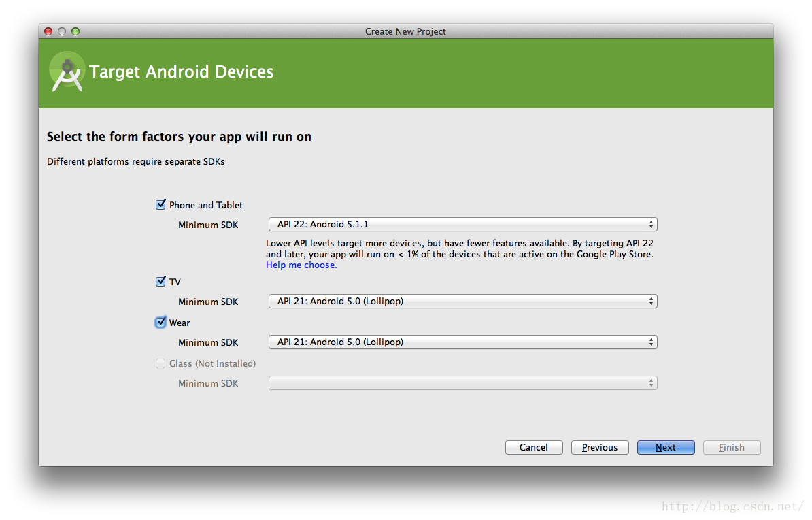Click the Phone and Tablet label
812x520 pixels.
click(205, 205)
